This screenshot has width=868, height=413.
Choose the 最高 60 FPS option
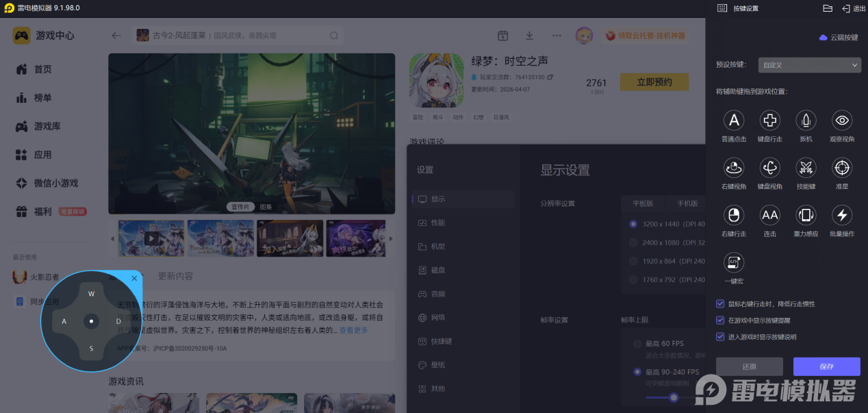[x=638, y=344]
